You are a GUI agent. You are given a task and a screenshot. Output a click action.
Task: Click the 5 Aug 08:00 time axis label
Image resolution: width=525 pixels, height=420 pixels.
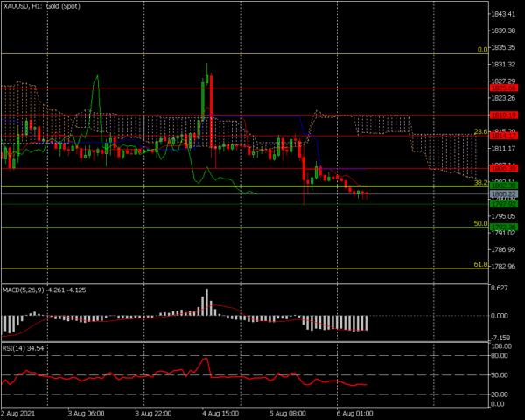coord(288,414)
